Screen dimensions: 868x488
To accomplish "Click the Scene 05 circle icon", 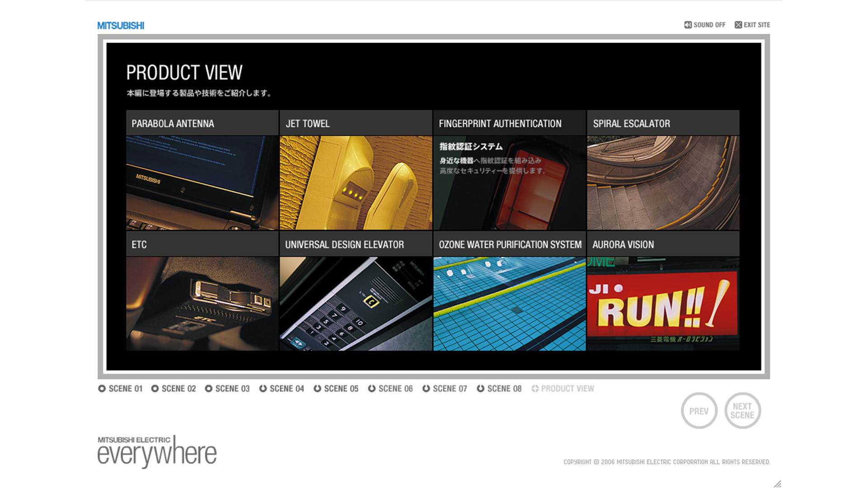I will coord(317,389).
